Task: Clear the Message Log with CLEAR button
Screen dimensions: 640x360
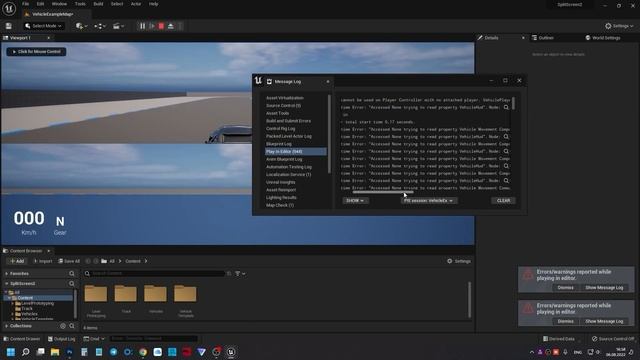Action: 503,201
